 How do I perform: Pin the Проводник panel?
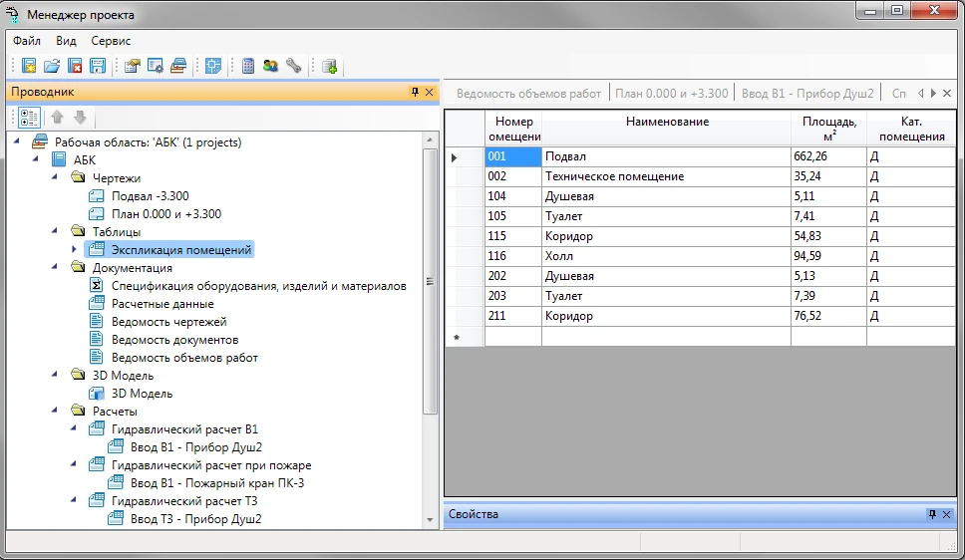click(x=415, y=92)
